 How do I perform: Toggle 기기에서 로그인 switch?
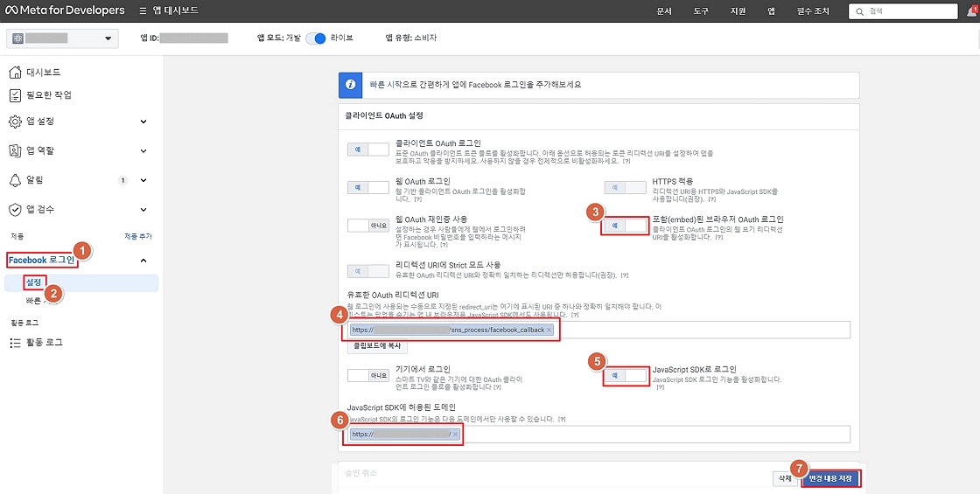(x=368, y=376)
